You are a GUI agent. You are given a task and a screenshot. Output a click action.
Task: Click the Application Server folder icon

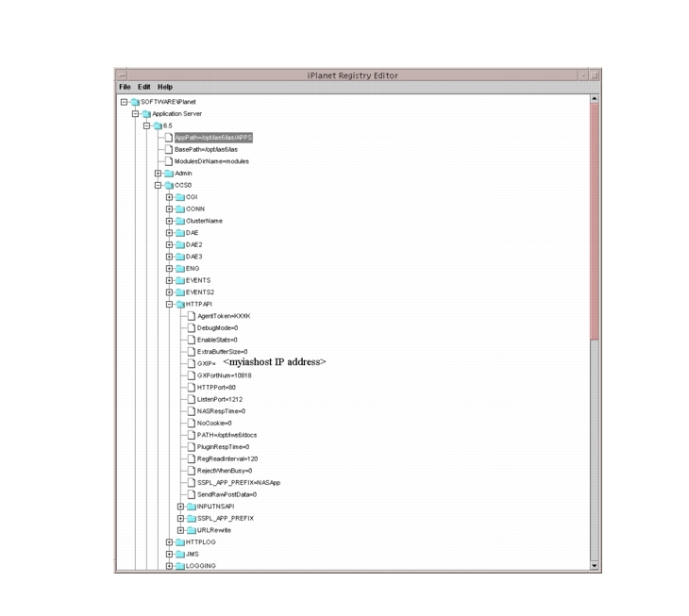pyautogui.click(x=146, y=114)
